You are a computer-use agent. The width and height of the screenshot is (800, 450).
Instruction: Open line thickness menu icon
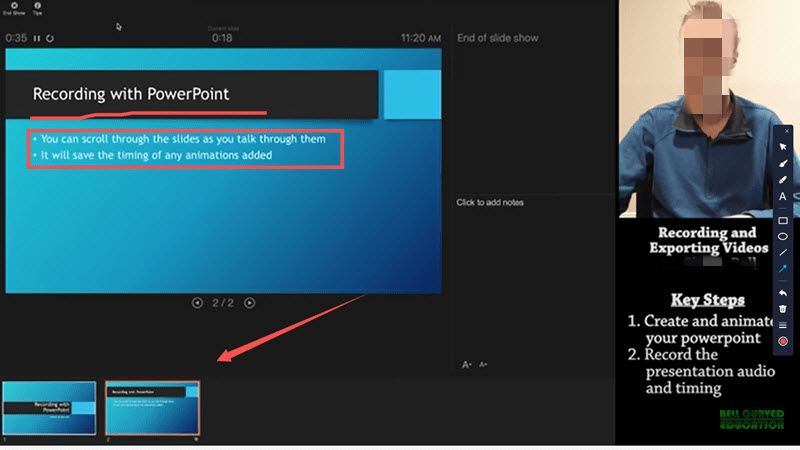pyautogui.click(x=783, y=325)
